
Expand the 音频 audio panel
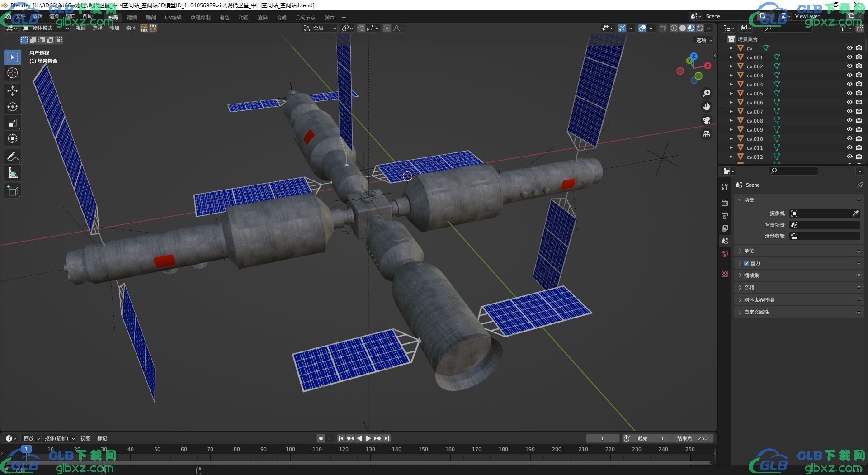(x=799, y=288)
